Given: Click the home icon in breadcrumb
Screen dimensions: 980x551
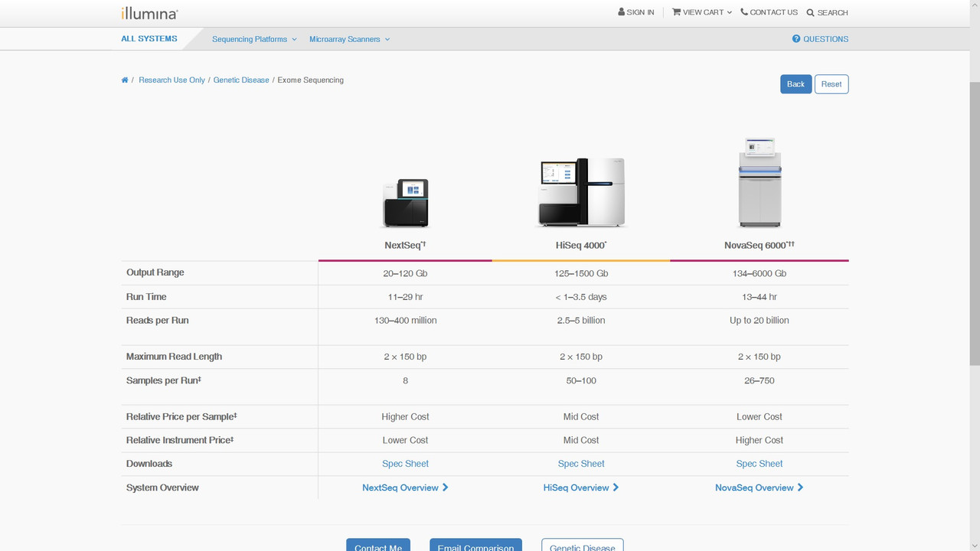Looking at the screenshot, I should coord(125,80).
